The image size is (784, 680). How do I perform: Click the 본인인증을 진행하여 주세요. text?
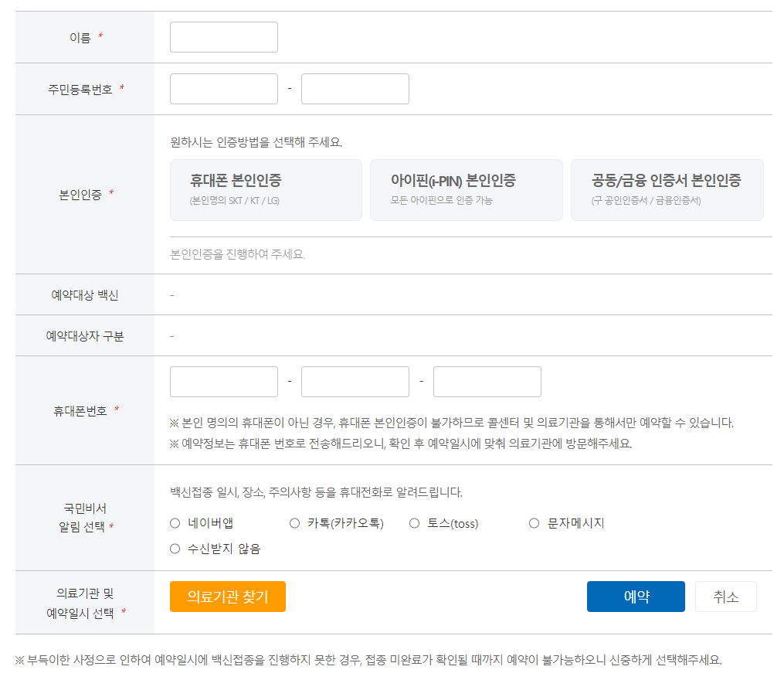point(237,254)
